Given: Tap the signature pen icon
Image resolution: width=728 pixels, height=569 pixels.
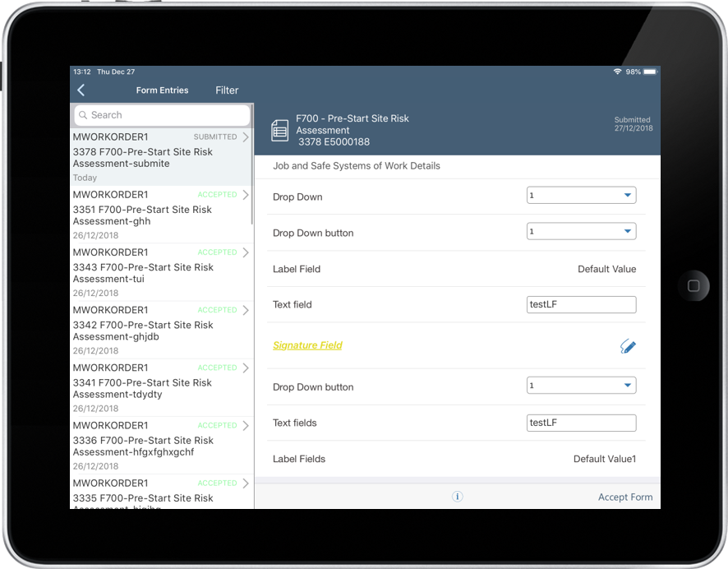Looking at the screenshot, I should (x=628, y=346).
